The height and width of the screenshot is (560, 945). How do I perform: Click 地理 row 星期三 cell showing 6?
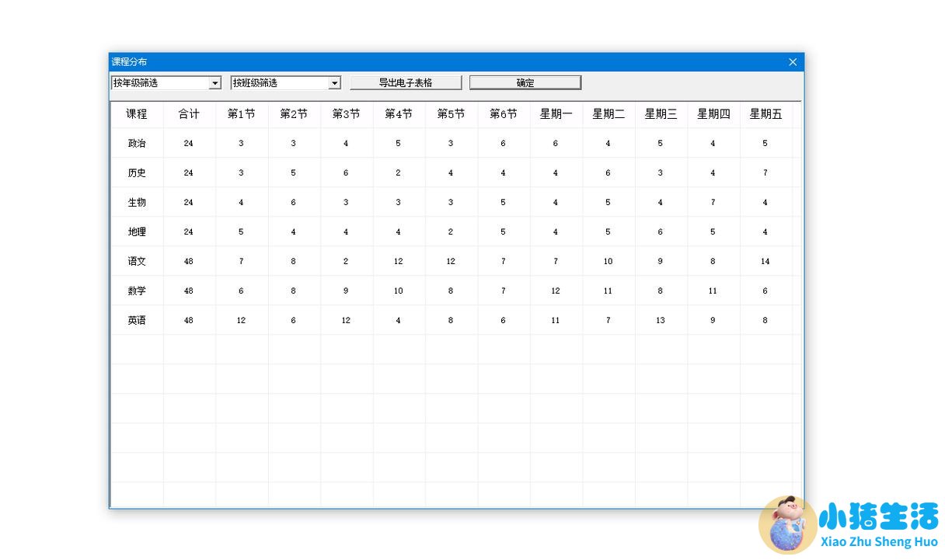(x=661, y=232)
